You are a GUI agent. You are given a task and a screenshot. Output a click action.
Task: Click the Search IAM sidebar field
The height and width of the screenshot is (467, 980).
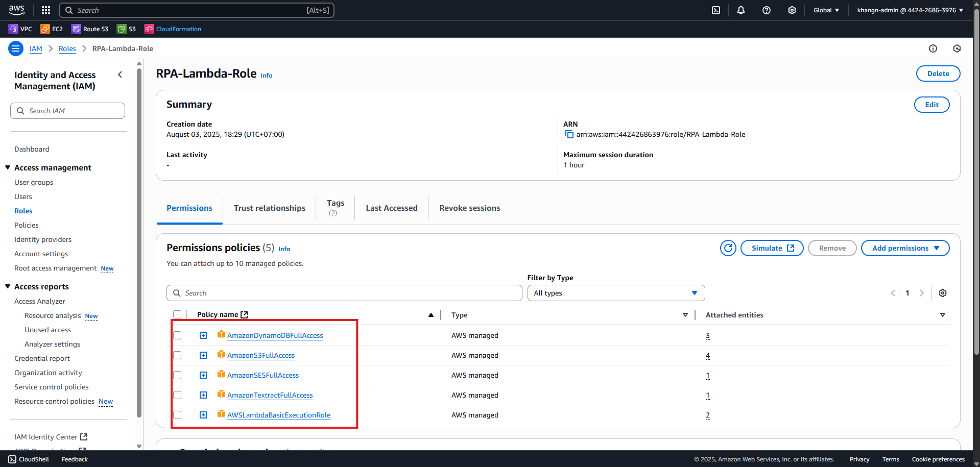(x=67, y=111)
